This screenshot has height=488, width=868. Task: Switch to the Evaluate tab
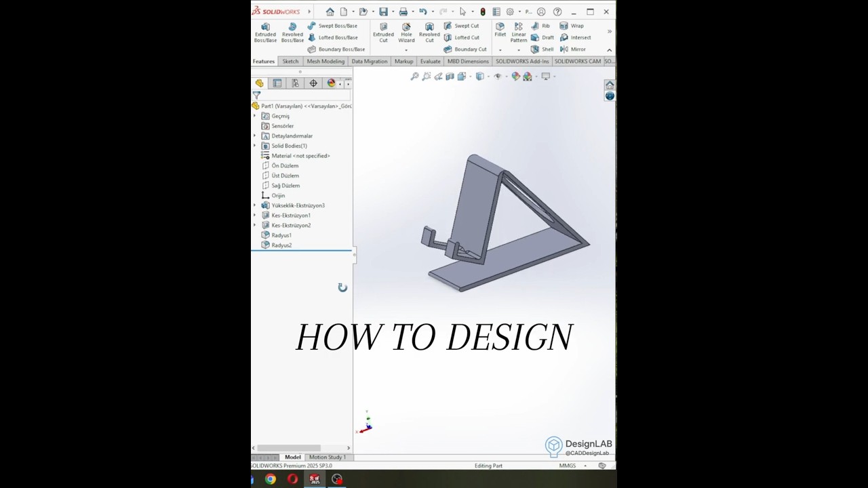[x=430, y=61]
